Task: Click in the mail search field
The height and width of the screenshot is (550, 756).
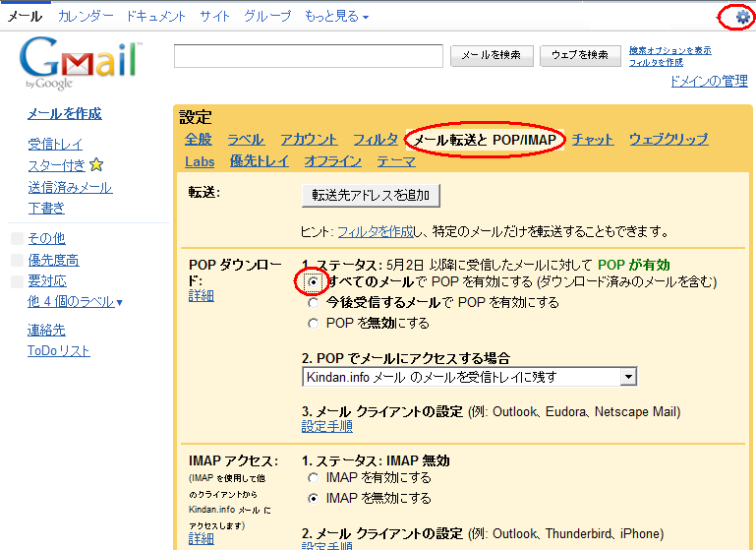Action: (309, 56)
